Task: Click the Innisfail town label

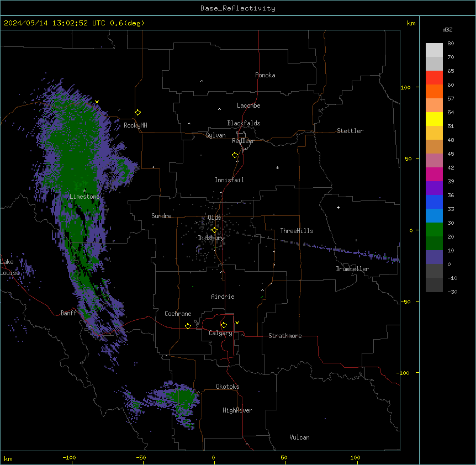Action: pyautogui.click(x=229, y=180)
